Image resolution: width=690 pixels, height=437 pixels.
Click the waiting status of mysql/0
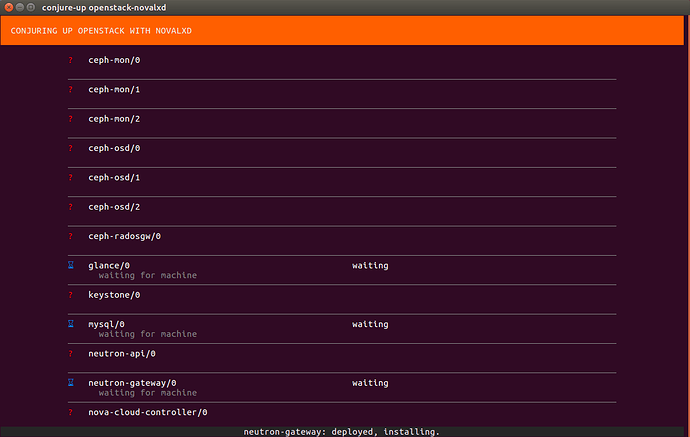370,324
